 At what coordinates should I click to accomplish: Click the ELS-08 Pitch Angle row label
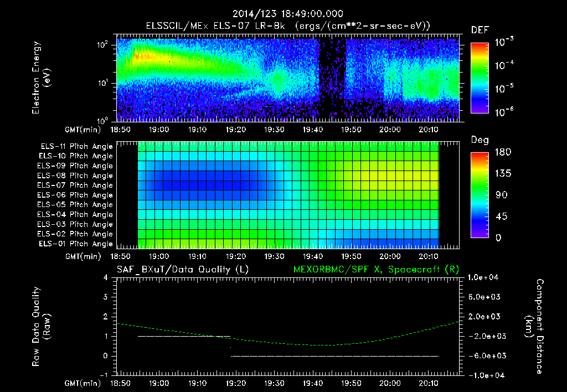pos(75,176)
